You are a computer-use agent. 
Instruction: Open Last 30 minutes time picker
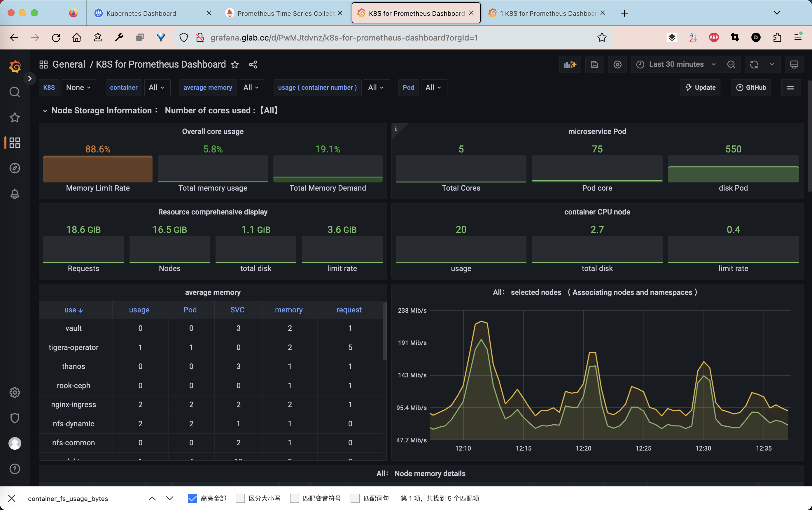coord(676,64)
